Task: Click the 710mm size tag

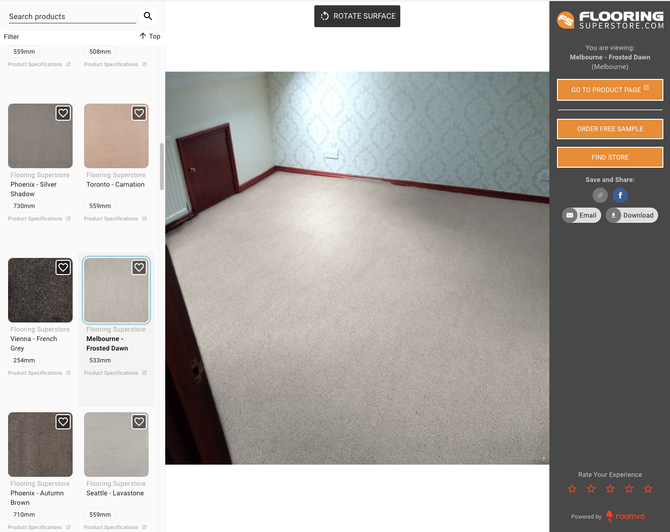Action: point(24,514)
